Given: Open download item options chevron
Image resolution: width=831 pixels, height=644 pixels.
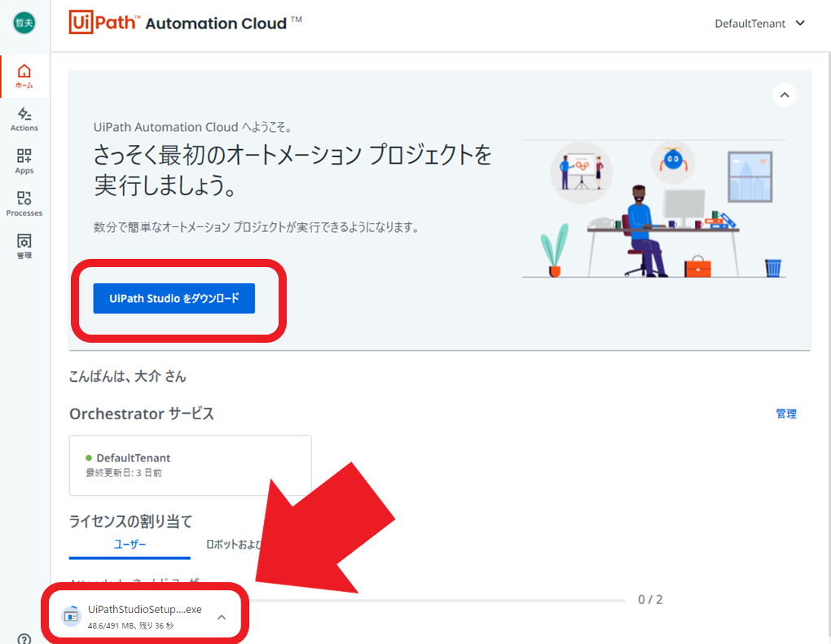Looking at the screenshot, I should click(x=222, y=617).
